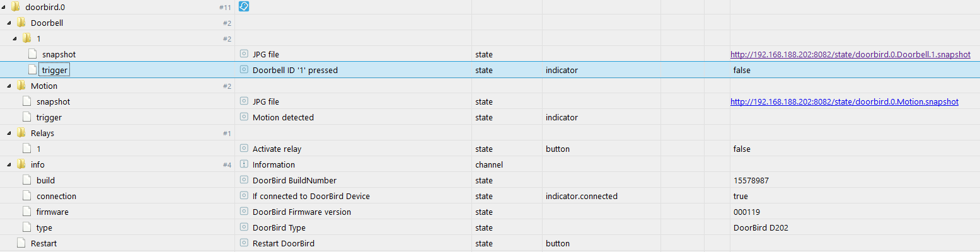
Task: Click file icon of the firmware object
Action: (26, 212)
